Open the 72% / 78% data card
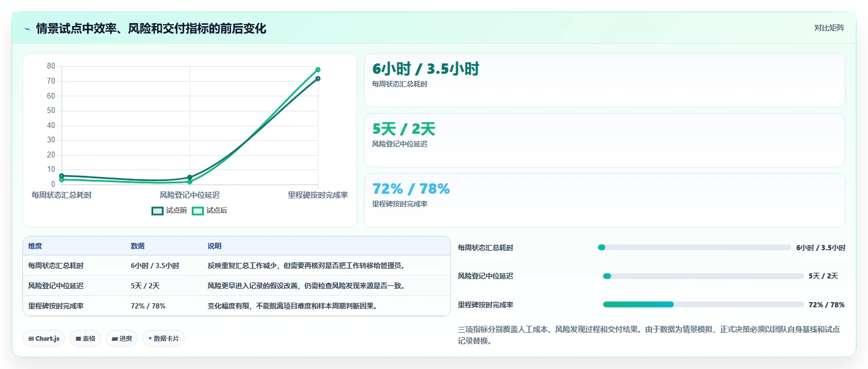 pyautogui.click(x=604, y=200)
